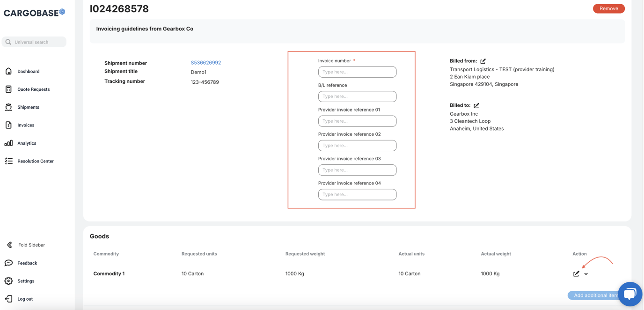Open shipment S536626992
The height and width of the screenshot is (310, 644).
tap(206, 62)
